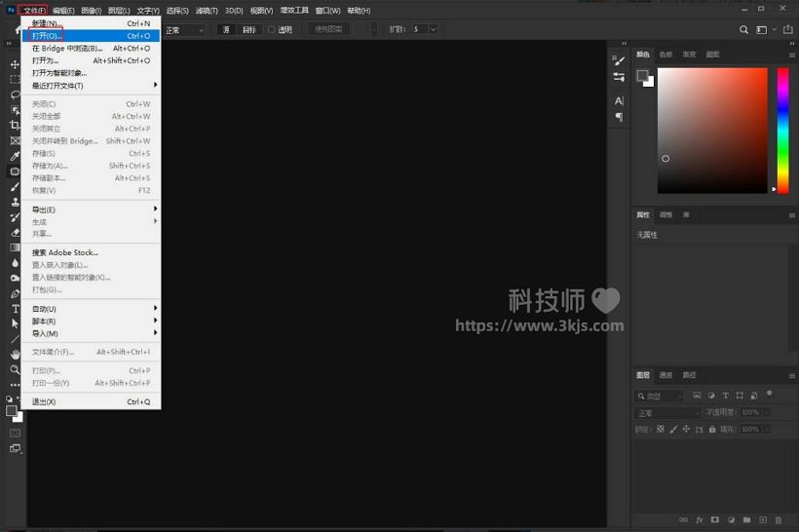Click the add layer style fx icon

(x=700, y=519)
